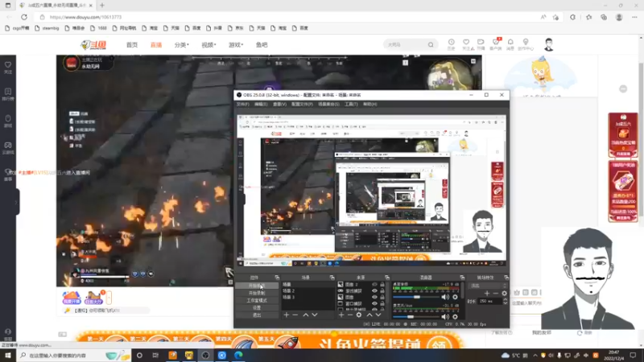The width and height of the screenshot is (644, 362).
Task: Adjust the 麦克风/Aux volume slider
Action: pyautogui.click(x=415, y=317)
